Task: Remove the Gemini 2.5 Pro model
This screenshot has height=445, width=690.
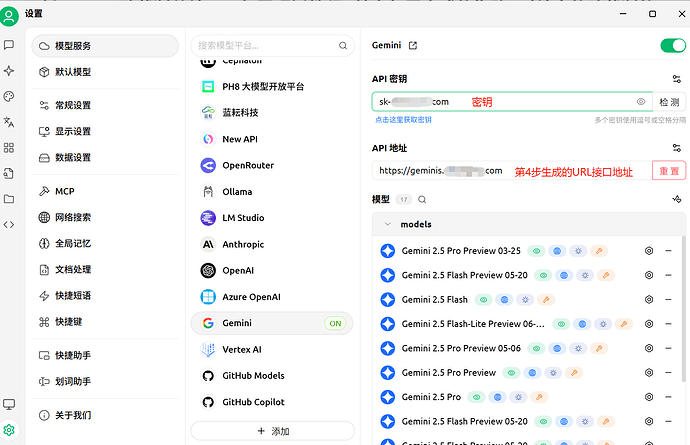Action: point(668,397)
